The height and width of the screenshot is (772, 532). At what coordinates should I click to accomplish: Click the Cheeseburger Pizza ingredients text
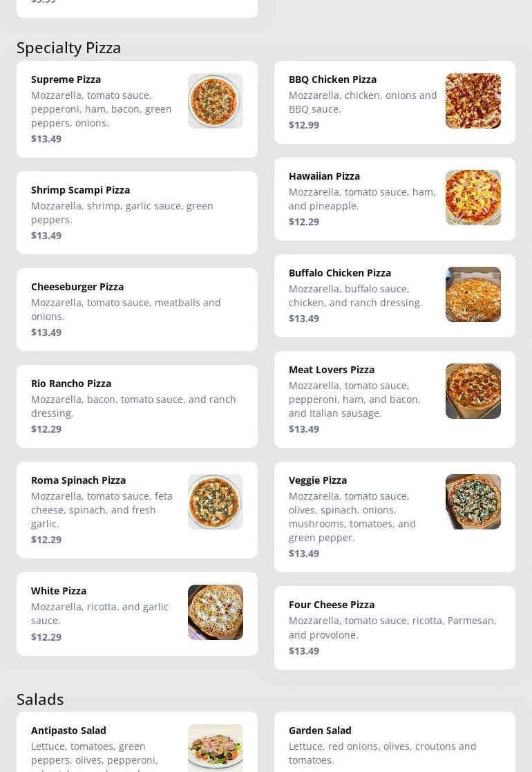point(126,310)
